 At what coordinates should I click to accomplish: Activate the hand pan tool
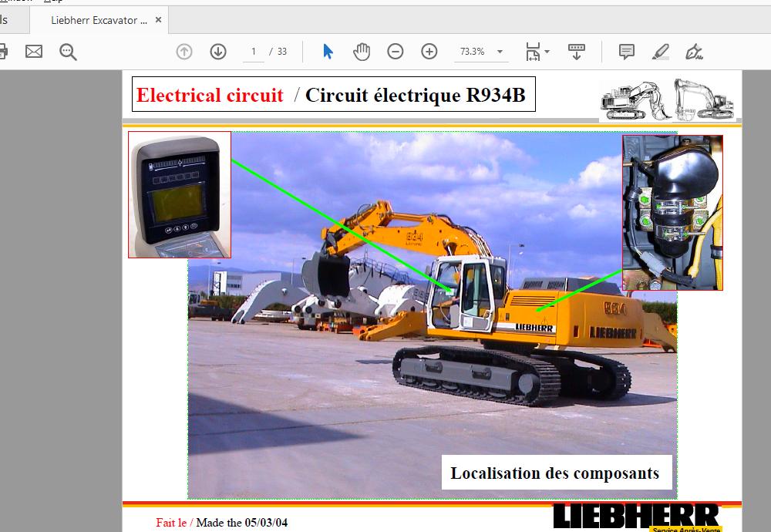[362, 51]
